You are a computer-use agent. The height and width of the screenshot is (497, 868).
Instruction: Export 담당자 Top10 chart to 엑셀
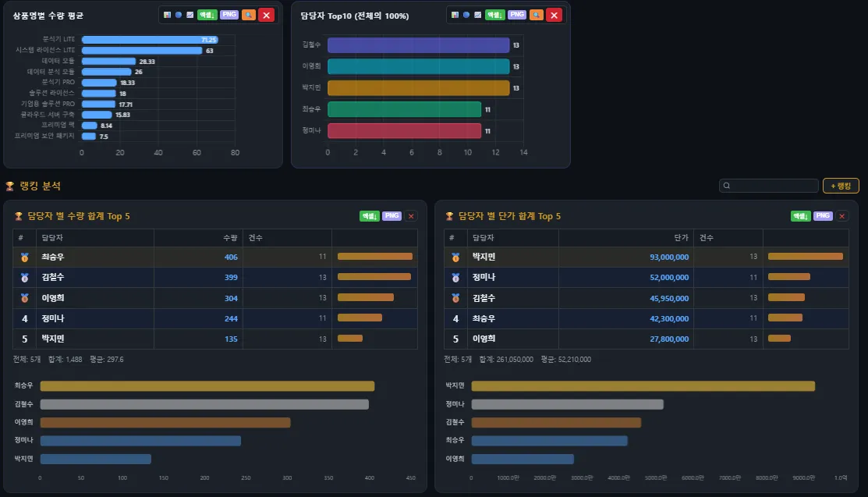pyautogui.click(x=494, y=15)
